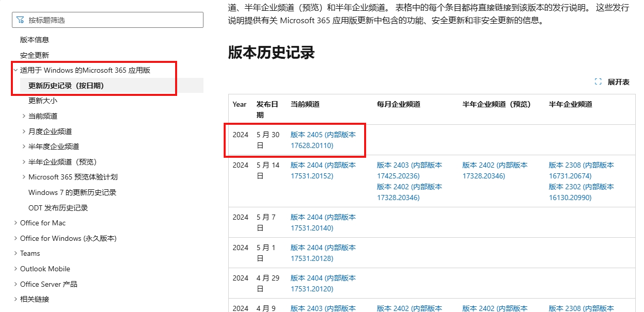Click 半年企业频道（预览）column header
The width and height of the screenshot is (644, 312).
(x=497, y=104)
